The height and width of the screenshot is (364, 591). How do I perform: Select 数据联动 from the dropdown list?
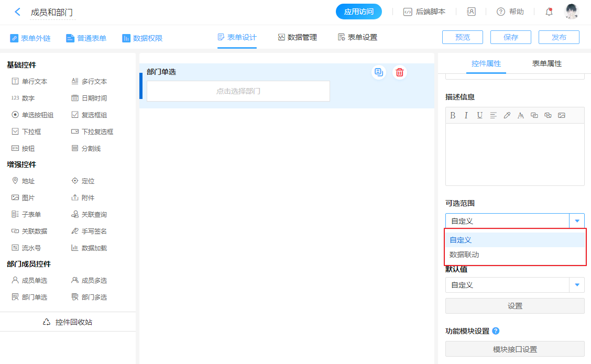point(464,255)
